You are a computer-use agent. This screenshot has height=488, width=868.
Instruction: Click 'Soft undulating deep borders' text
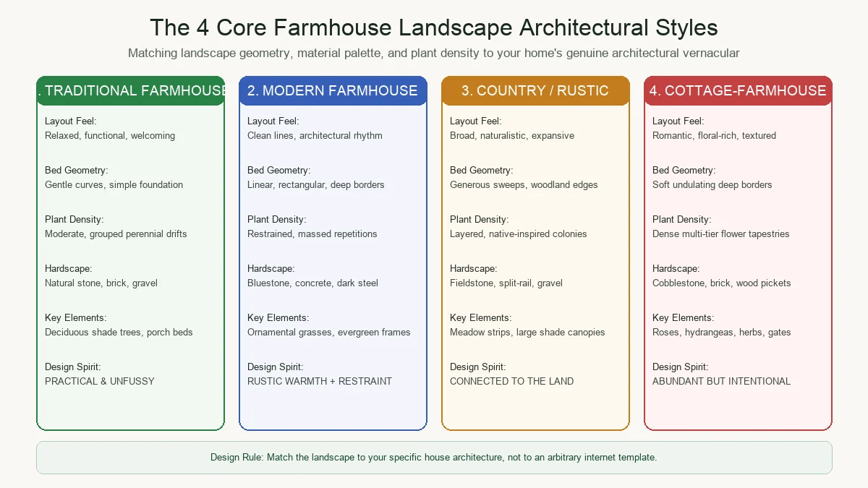tap(712, 184)
